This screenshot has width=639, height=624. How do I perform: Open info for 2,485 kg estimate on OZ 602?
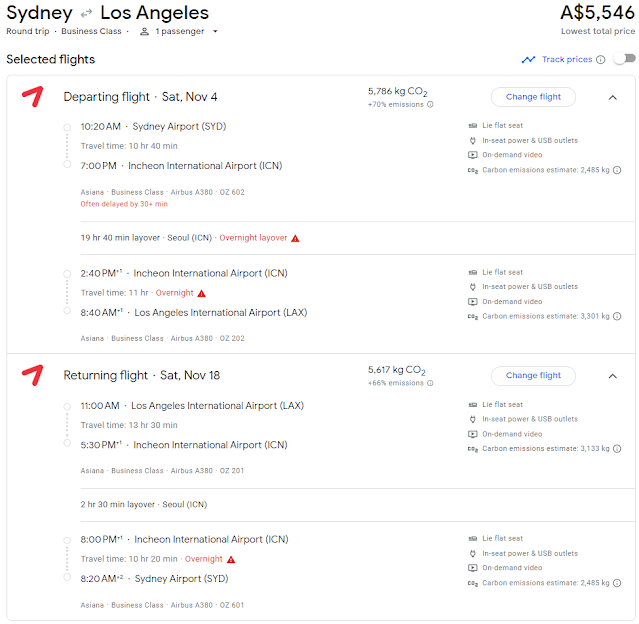click(x=617, y=170)
